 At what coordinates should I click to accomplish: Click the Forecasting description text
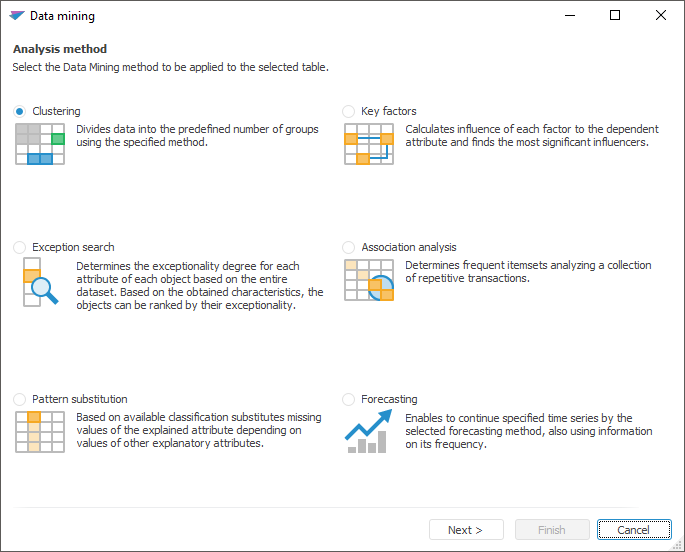(x=528, y=431)
